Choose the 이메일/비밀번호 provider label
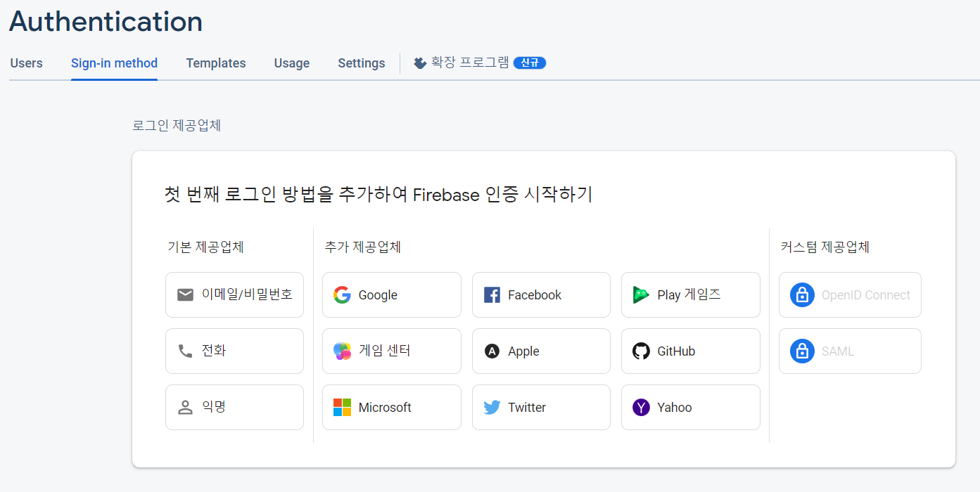The width and height of the screenshot is (980, 492). tap(247, 294)
